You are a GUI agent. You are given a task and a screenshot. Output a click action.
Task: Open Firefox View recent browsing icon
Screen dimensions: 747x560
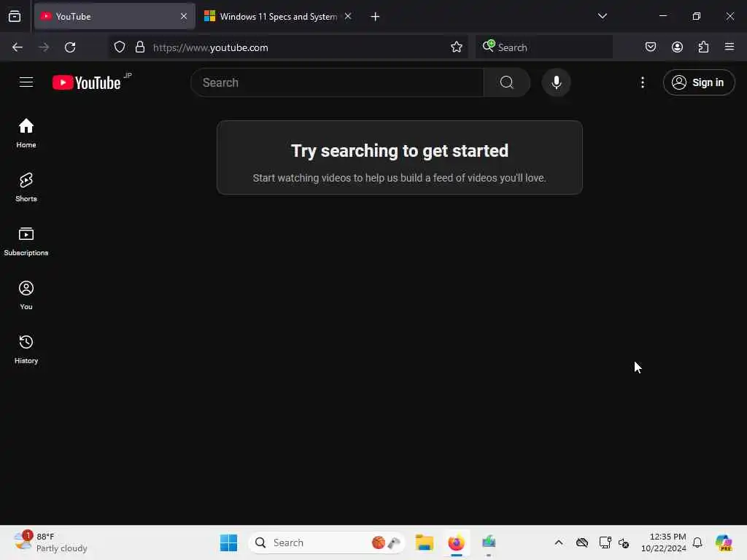pyautogui.click(x=15, y=17)
